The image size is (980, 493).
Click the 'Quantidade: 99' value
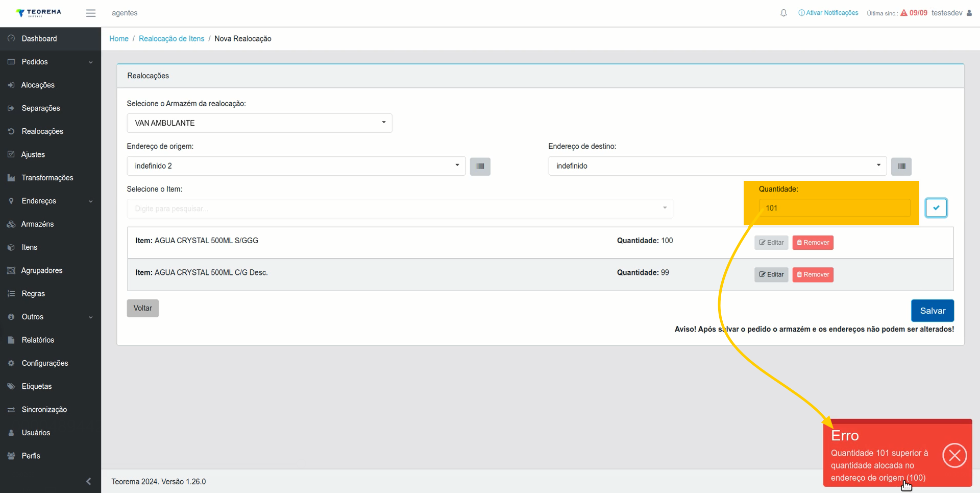coord(643,273)
